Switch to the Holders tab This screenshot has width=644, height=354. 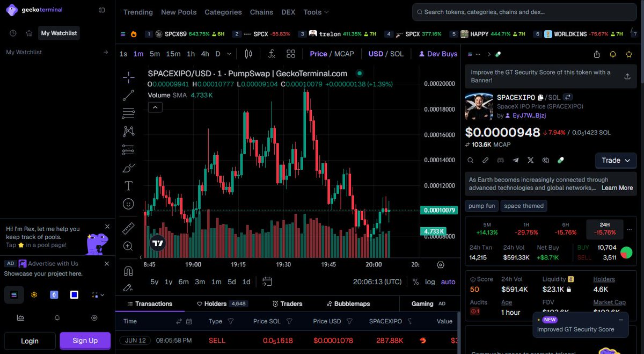pyautogui.click(x=222, y=304)
